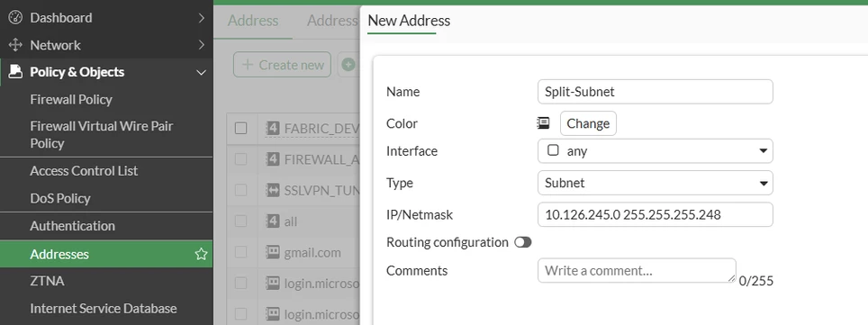This screenshot has height=325, width=868.
Task: Check the gmail.com row checkbox
Action: coord(240,252)
